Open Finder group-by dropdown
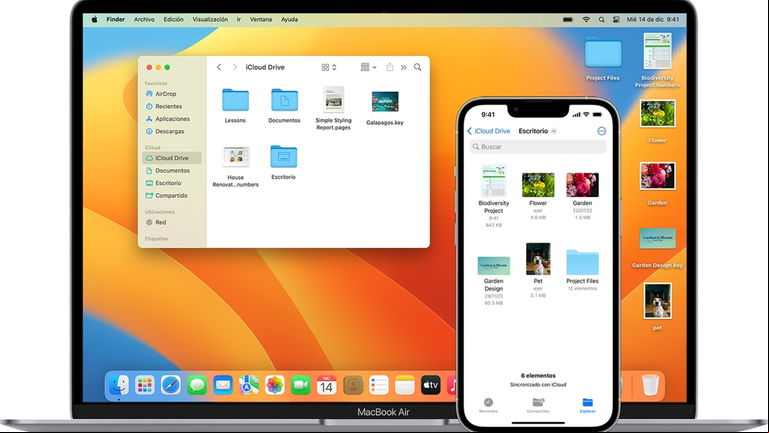 click(368, 67)
